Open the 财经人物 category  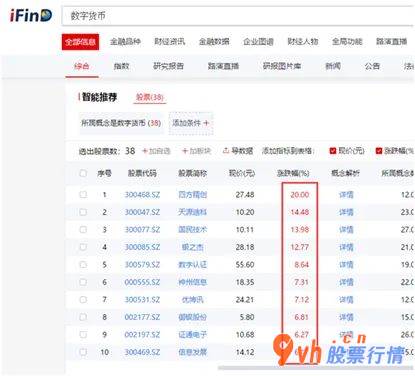pyautogui.click(x=303, y=42)
